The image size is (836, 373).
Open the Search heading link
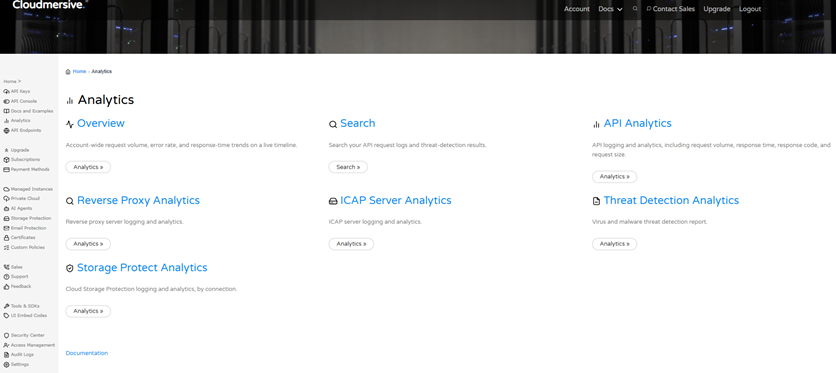pos(358,124)
